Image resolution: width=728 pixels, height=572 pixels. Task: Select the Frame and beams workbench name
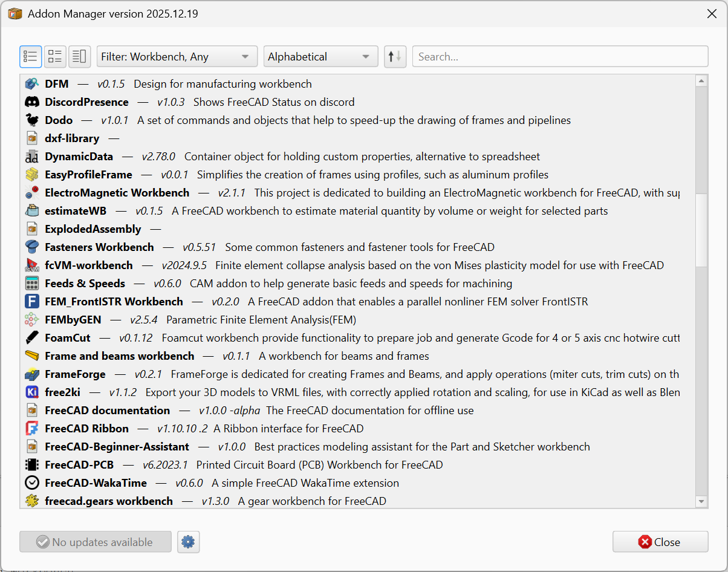120,356
